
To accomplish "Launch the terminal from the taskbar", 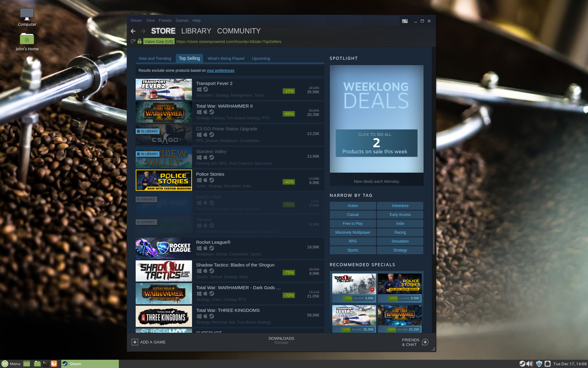I will click(x=46, y=364).
